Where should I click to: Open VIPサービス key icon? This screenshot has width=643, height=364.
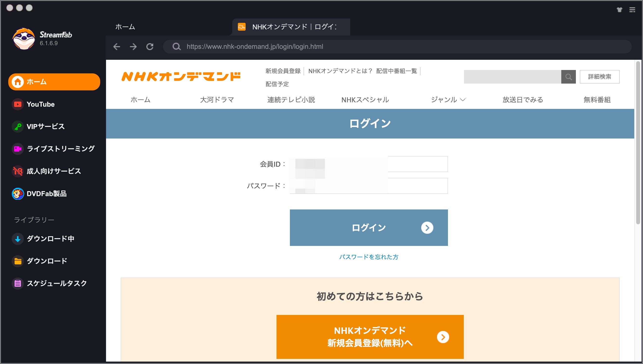coord(18,127)
